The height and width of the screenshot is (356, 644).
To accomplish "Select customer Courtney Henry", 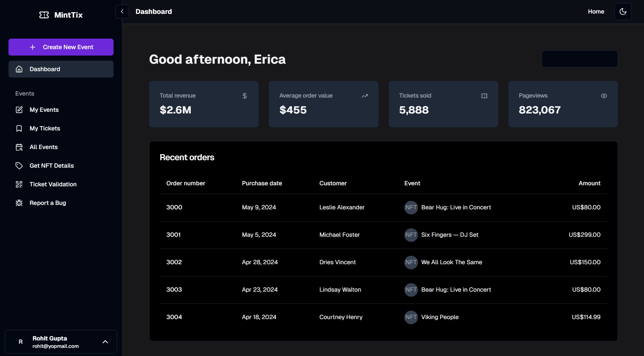I will 341,317.
